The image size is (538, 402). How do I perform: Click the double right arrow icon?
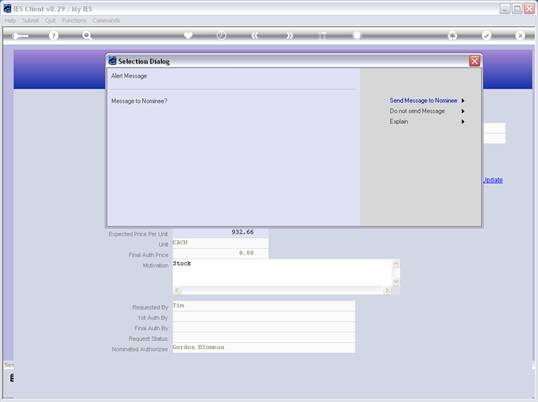click(x=290, y=35)
